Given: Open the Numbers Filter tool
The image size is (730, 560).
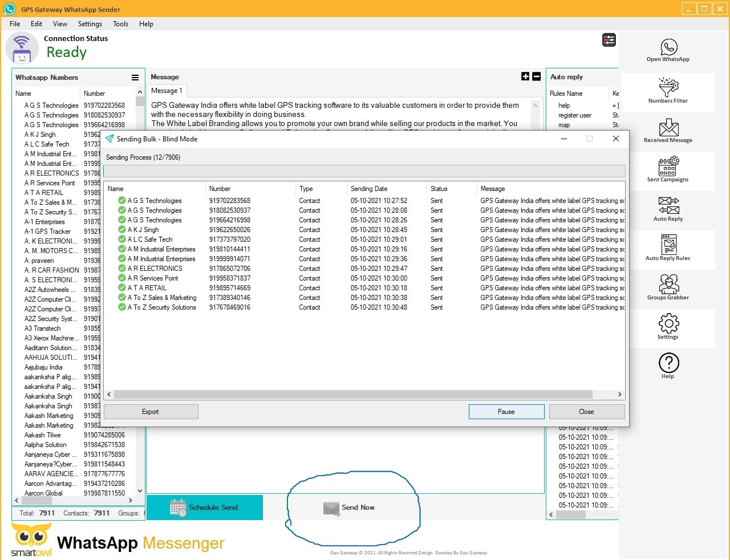Looking at the screenshot, I should pos(668,90).
